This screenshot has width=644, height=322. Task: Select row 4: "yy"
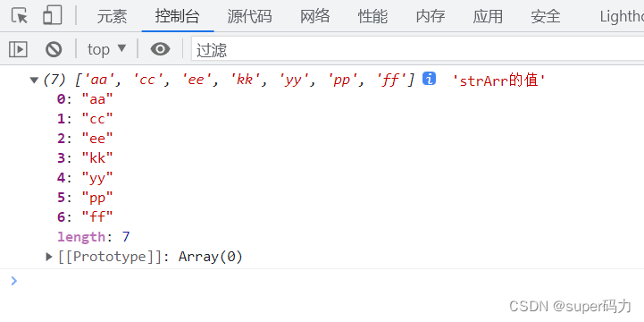click(85, 178)
